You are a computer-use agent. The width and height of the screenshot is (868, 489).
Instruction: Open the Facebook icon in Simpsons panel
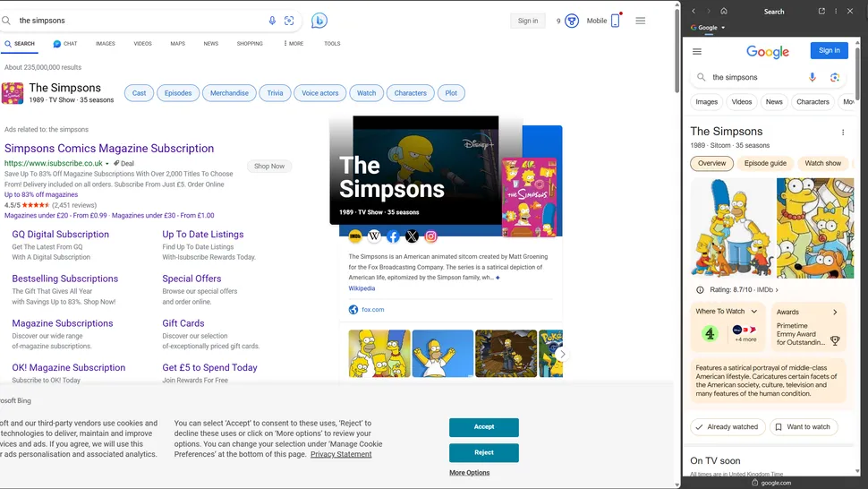(x=393, y=236)
